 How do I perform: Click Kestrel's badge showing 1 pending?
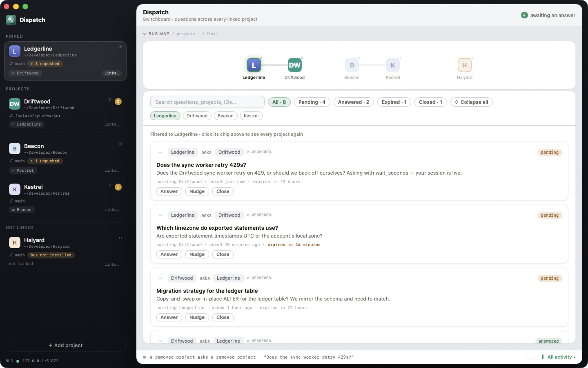pos(118,187)
